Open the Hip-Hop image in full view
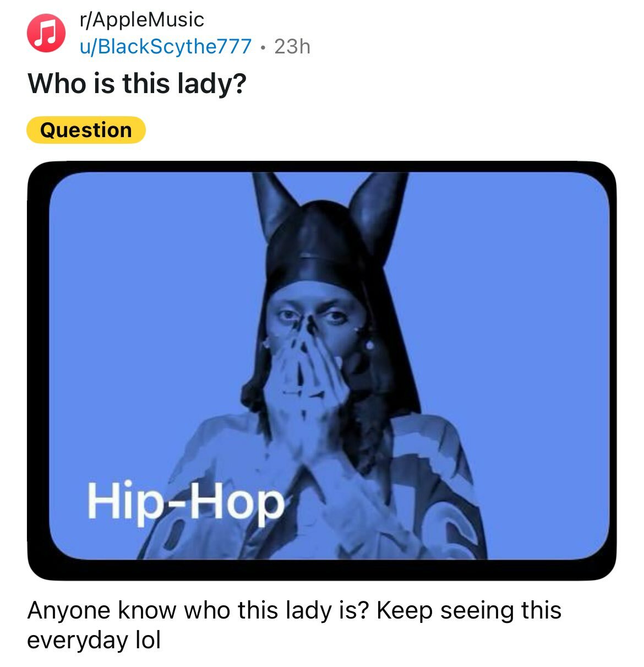644x667 pixels. click(321, 371)
